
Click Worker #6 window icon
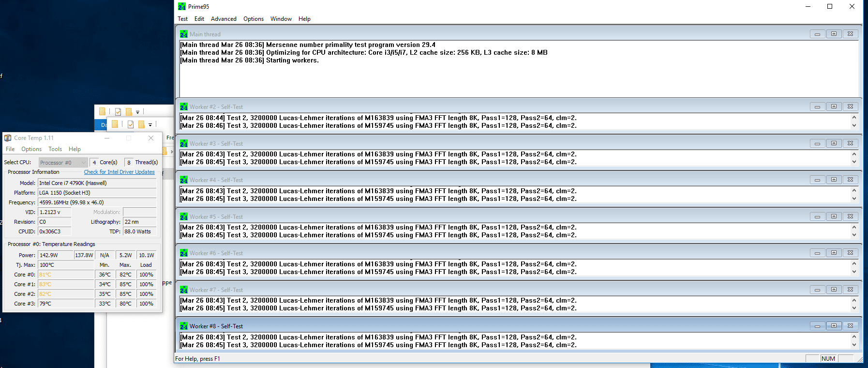(x=184, y=253)
